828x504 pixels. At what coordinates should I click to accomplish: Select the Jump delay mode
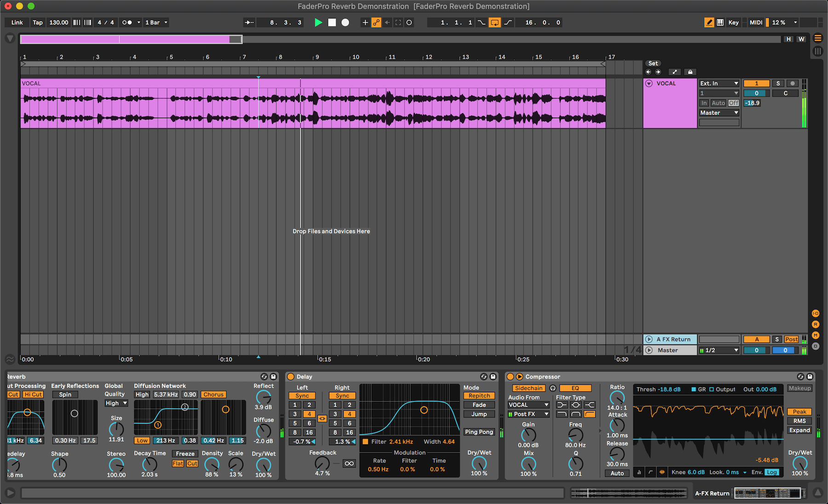(x=479, y=414)
